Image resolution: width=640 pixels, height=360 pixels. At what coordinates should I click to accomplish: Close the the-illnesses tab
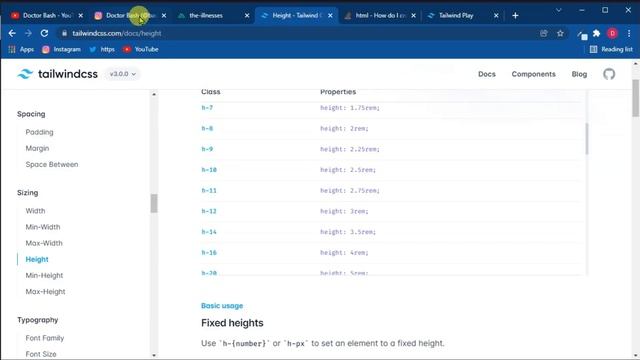click(x=247, y=16)
